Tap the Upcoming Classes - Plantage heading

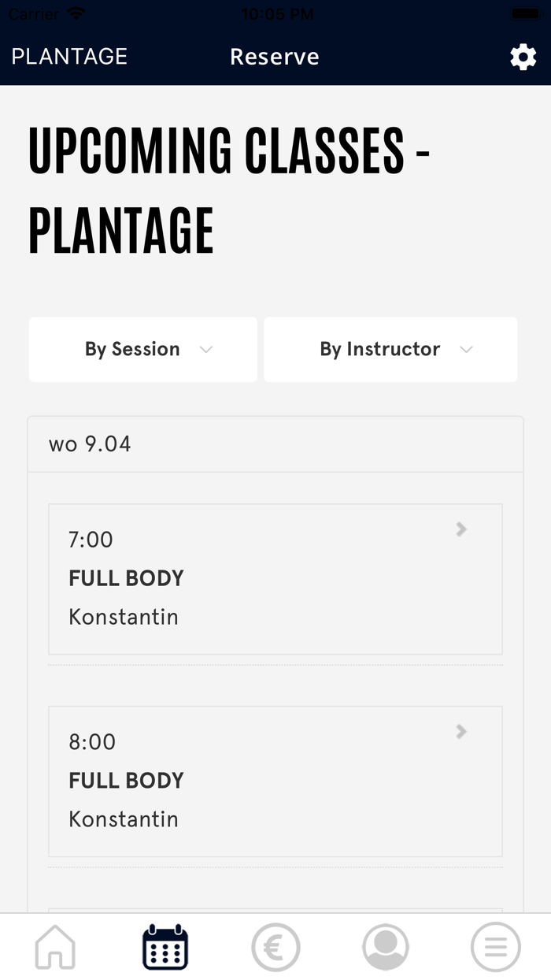[x=228, y=189]
